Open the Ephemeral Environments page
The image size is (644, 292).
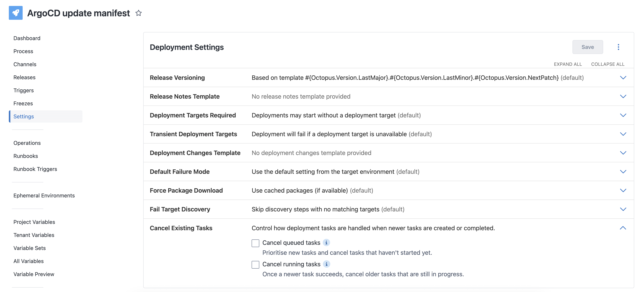[44, 195]
